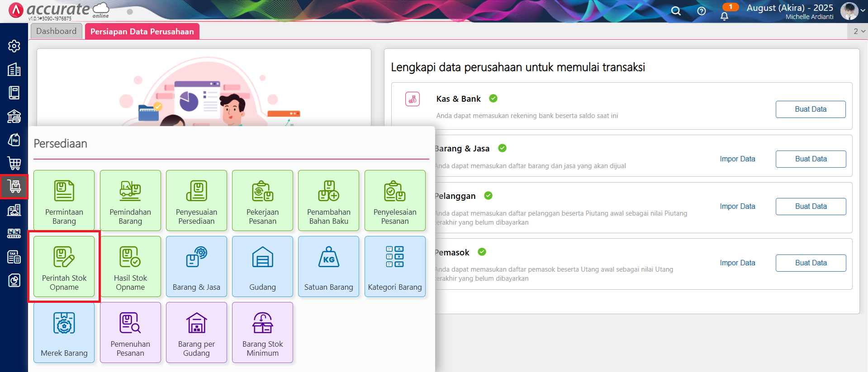Click the Accurate online logo

[59, 10]
